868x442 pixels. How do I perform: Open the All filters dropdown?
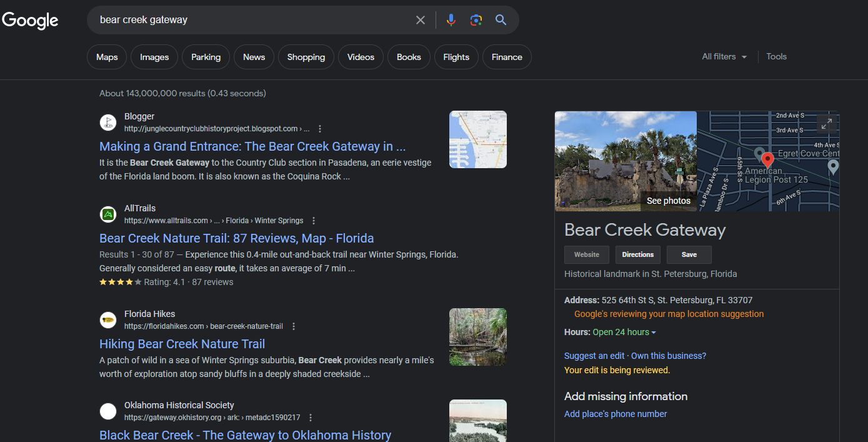[724, 56]
